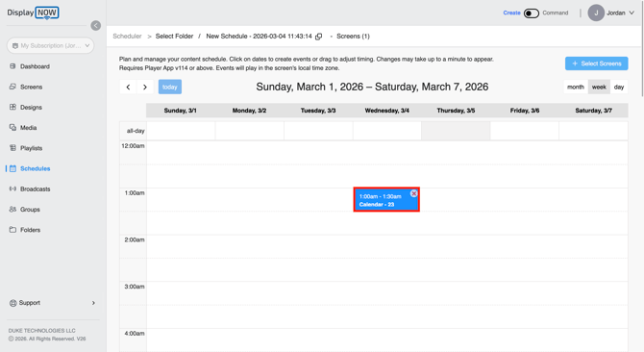
Task: Click the Display NOW logo
Action: pos(33,13)
